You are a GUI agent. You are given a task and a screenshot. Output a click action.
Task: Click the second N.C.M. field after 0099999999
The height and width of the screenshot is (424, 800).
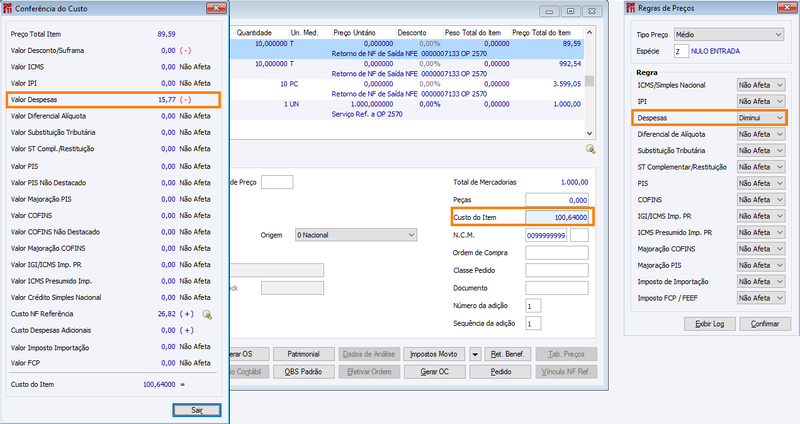point(579,235)
